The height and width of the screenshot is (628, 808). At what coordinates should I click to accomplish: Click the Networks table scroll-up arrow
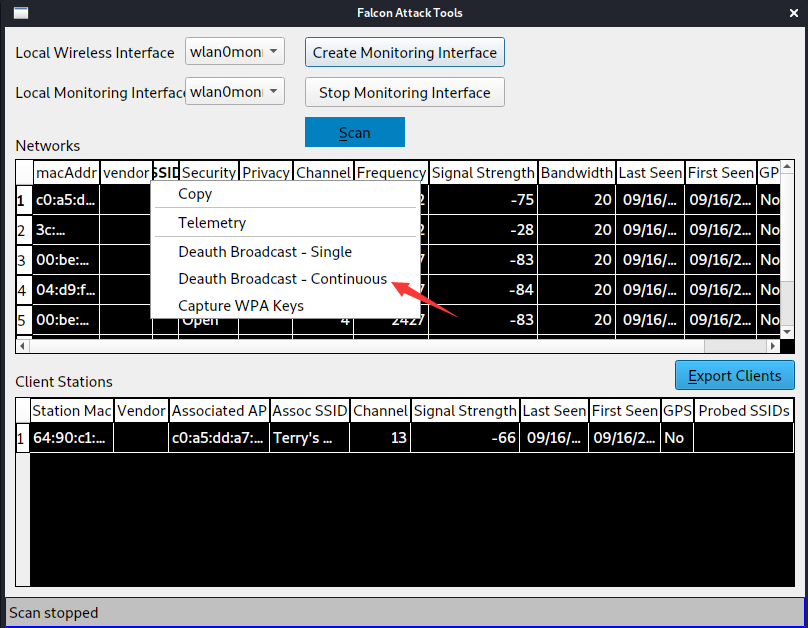point(787,167)
